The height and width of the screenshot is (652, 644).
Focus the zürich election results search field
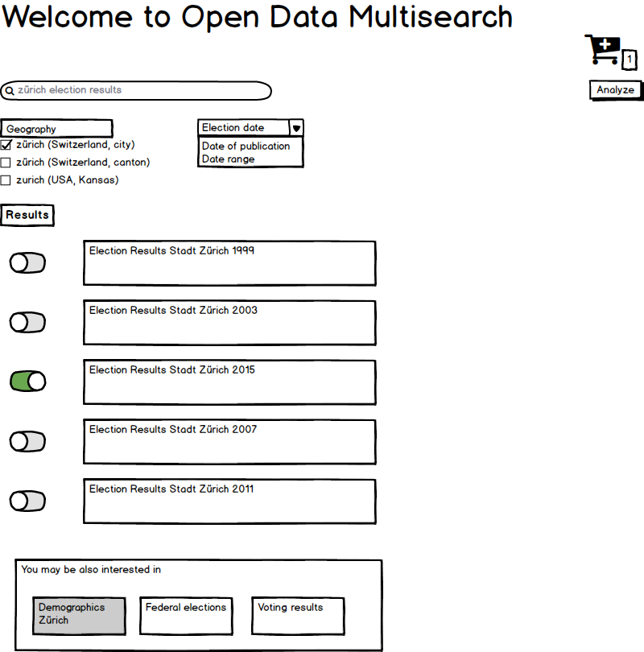(x=136, y=90)
